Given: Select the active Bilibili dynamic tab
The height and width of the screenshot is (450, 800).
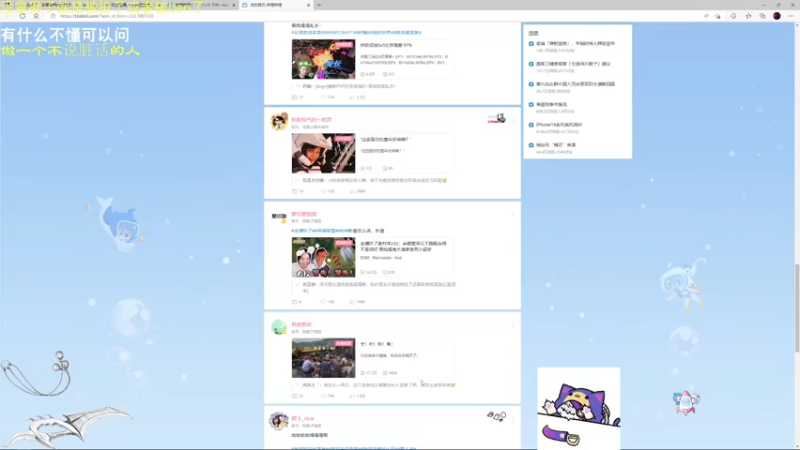Looking at the screenshot, I should 276,5.
